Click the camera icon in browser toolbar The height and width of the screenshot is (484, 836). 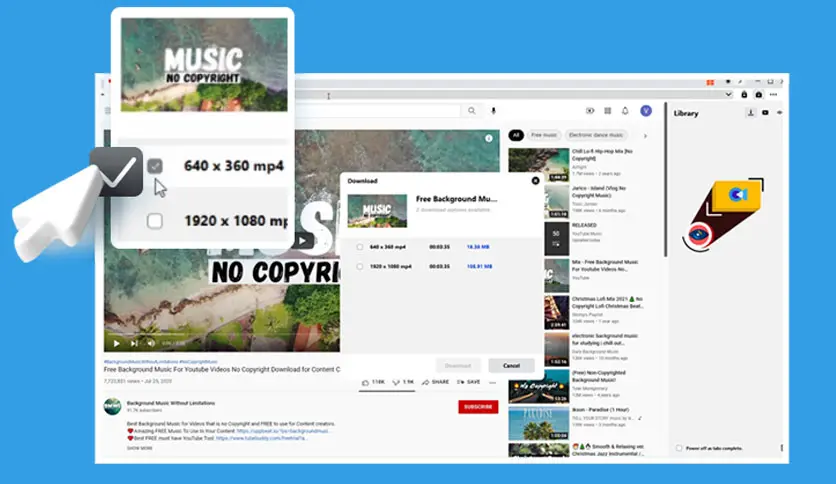click(759, 94)
